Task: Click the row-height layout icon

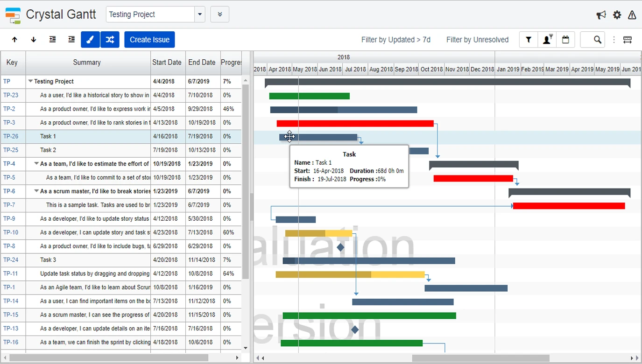Action: 628,40
